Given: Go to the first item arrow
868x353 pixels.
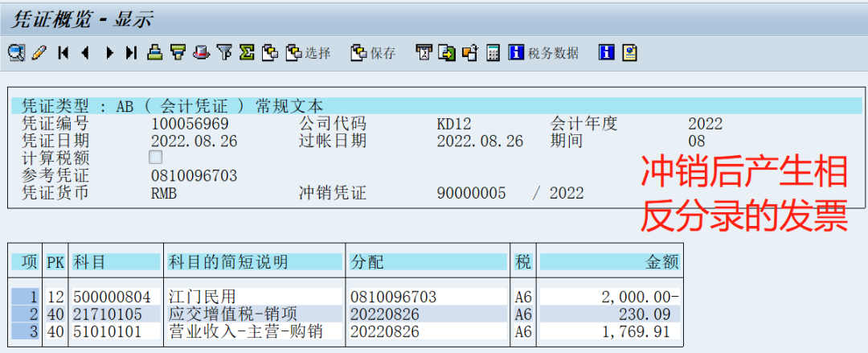Looking at the screenshot, I should click(63, 52).
